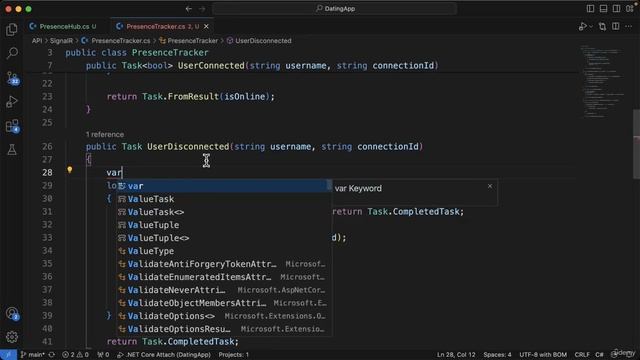
Task: Open the Customize Layout icon
Action: (x=630, y=9)
